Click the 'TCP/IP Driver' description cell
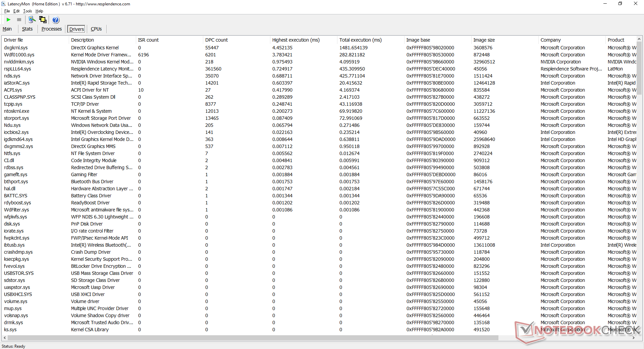This screenshot has height=349, width=644. [85, 104]
